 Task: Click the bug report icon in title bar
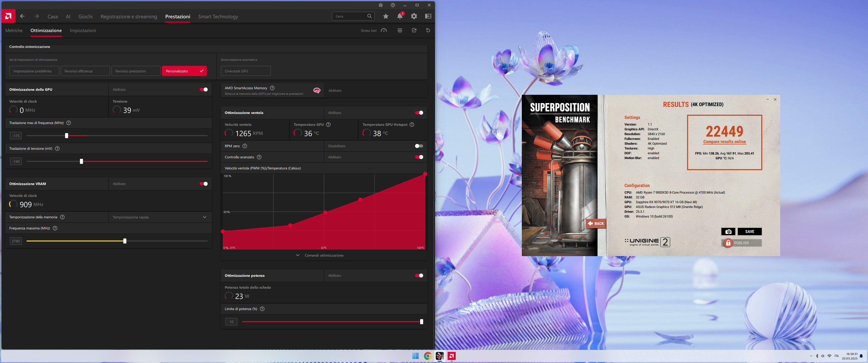(381, 5)
